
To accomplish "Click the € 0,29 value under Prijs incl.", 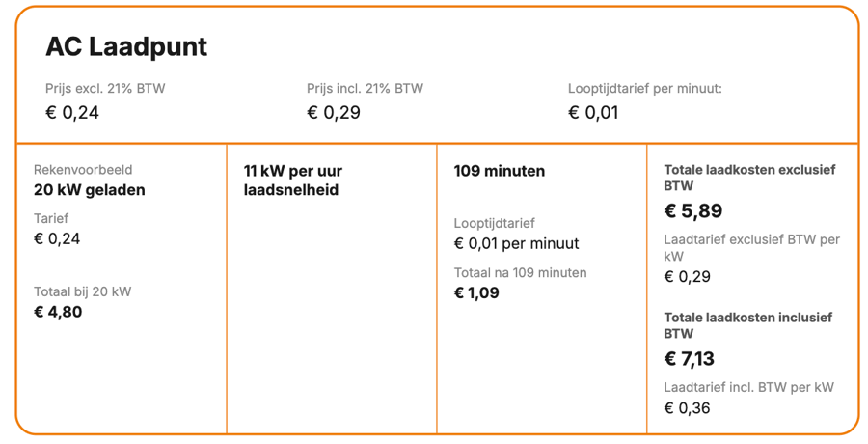I will (x=334, y=112).
